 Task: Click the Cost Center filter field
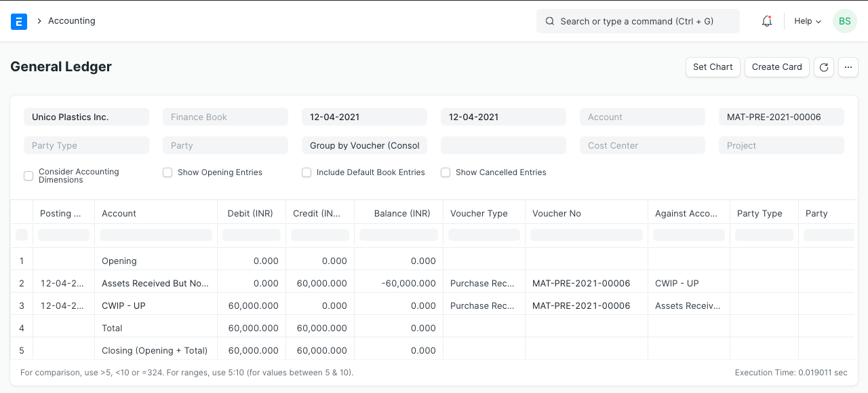(x=642, y=145)
